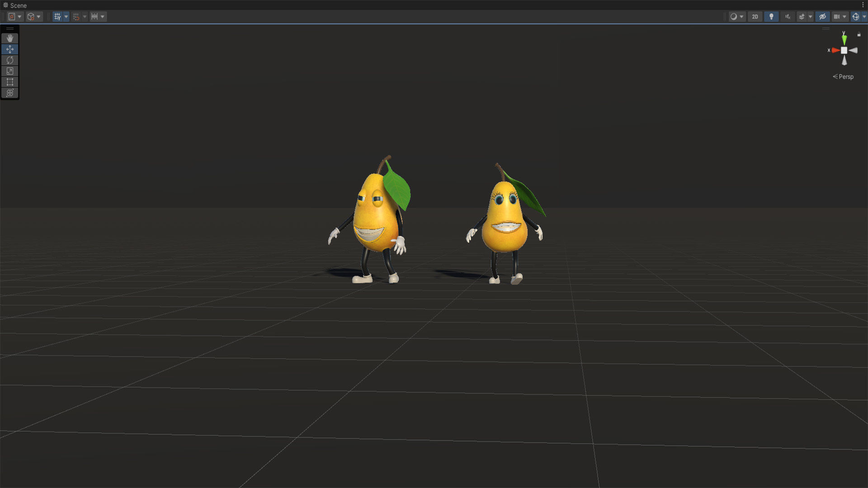
Task: Toggle scene lighting lightbulb
Action: coord(771,17)
